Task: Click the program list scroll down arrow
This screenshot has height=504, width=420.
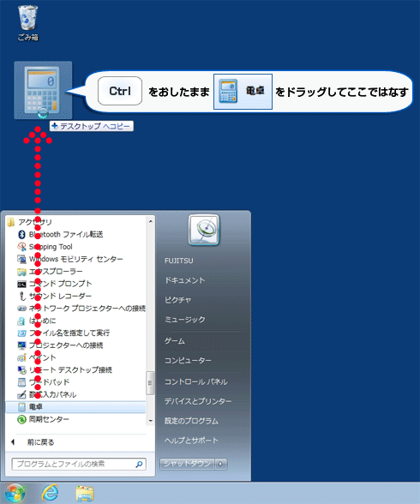Action: click(150, 421)
